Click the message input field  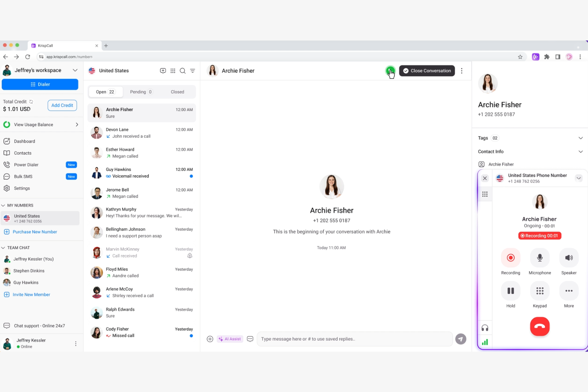(354, 339)
